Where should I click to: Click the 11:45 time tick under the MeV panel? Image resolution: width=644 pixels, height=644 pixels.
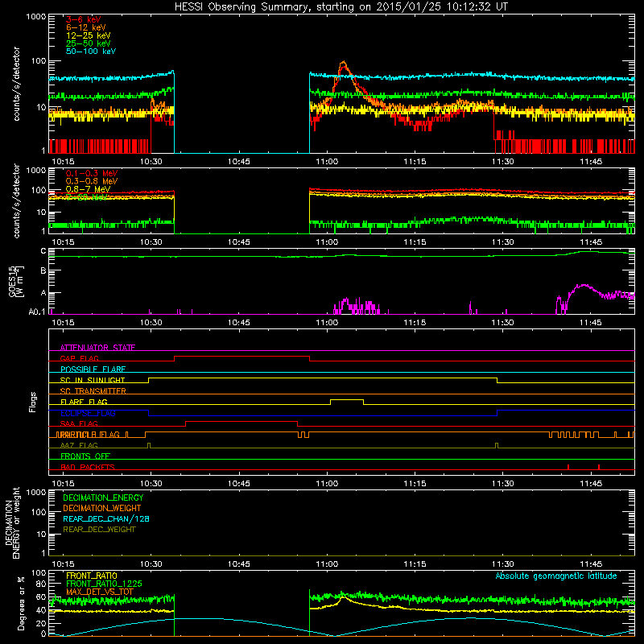591,242
